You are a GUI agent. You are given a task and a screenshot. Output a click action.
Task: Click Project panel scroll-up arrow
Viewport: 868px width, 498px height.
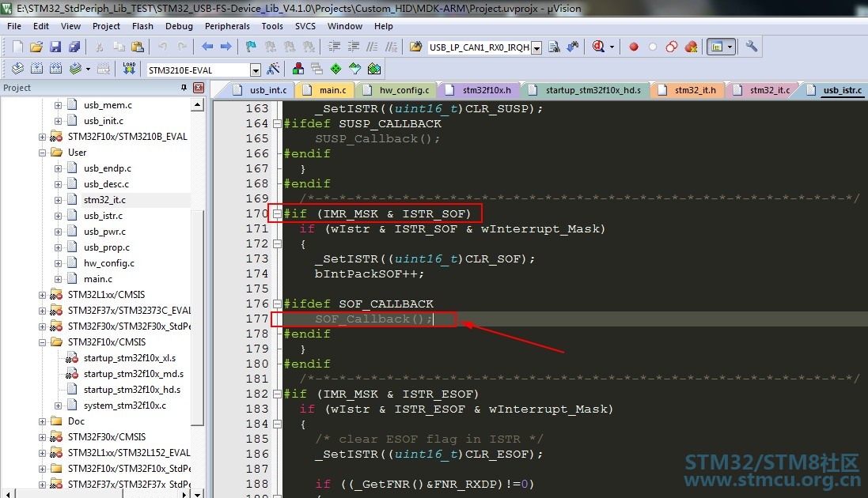click(x=198, y=104)
